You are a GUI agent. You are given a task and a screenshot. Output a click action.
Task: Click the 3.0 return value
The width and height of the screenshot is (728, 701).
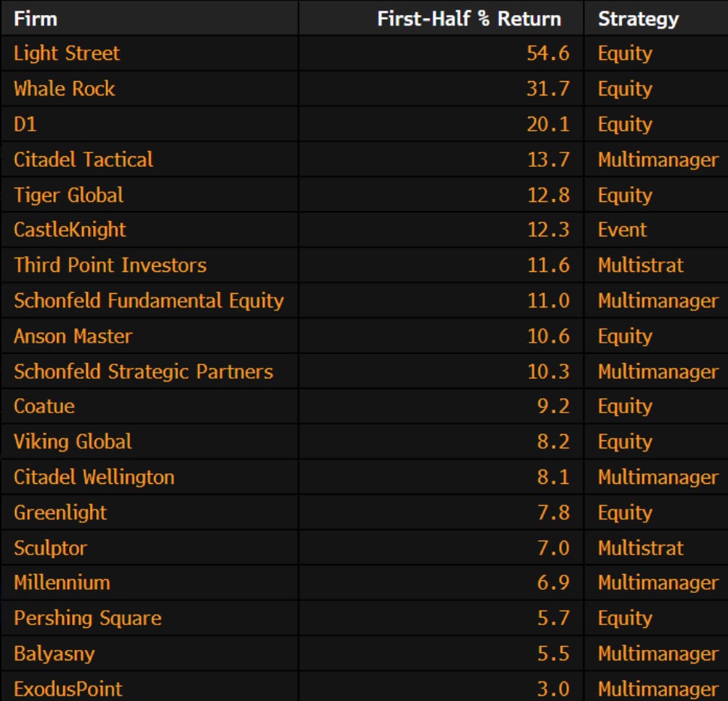point(554,689)
